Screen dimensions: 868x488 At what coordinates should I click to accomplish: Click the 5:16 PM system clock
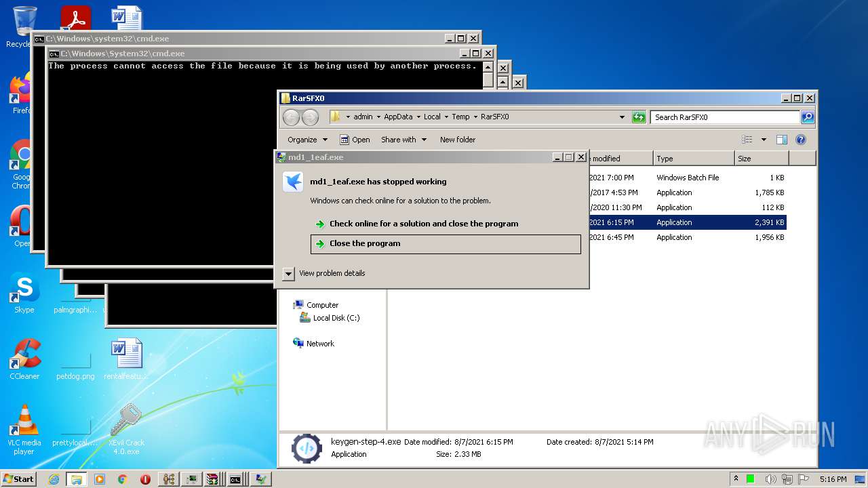click(x=833, y=479)
